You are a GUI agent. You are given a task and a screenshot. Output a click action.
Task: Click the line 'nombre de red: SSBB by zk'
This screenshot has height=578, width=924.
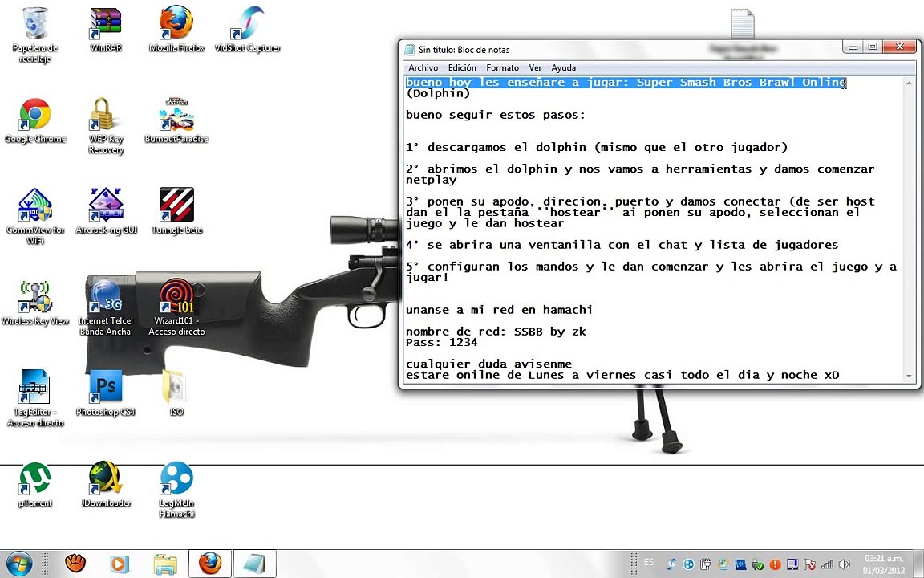point(496,332)
